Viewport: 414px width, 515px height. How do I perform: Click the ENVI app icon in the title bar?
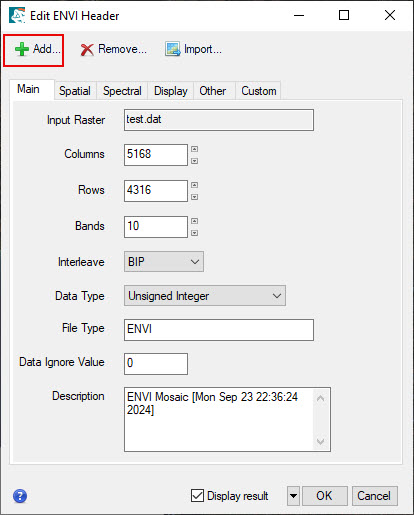pyautogui.click(x=17, y=15)
